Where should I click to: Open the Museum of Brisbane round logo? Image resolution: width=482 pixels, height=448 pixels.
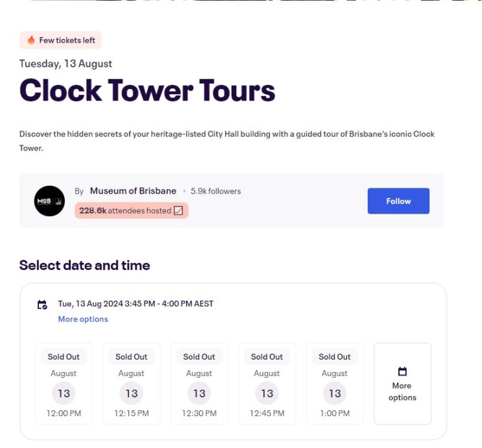[49, 201]
